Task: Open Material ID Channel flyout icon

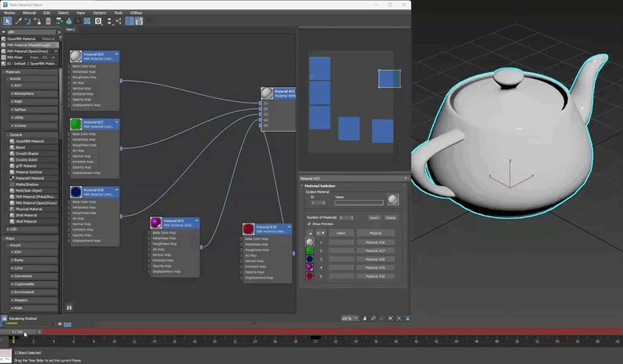Action: [98, 21]
